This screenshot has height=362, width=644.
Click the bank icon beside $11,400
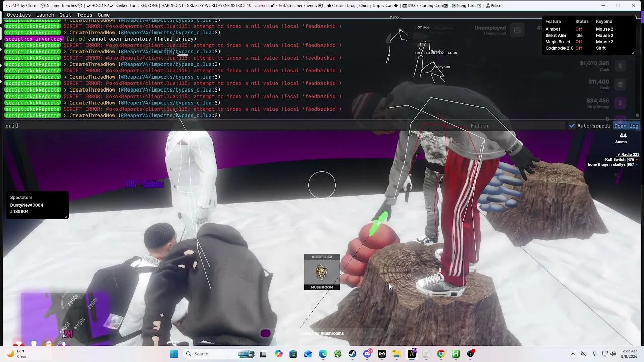click(620, 84)
